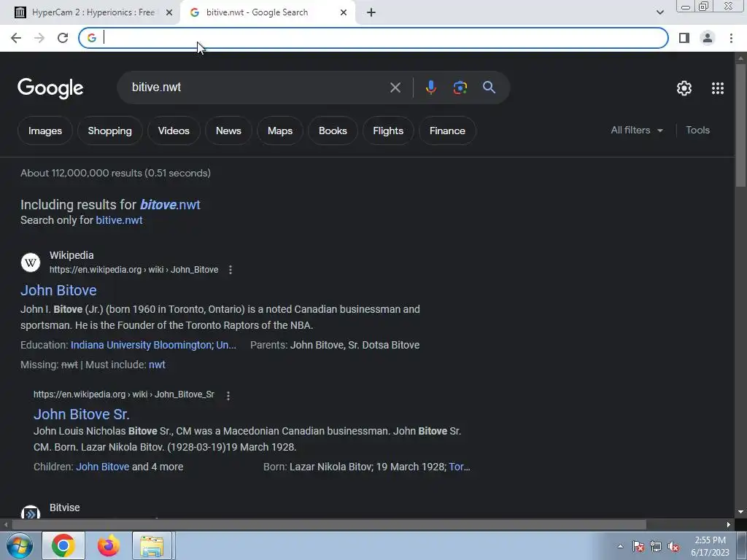Open the Chrome profile avatar icon
Image resolution: width=747 pixels, height=560 pixels.
pos(708,38)
